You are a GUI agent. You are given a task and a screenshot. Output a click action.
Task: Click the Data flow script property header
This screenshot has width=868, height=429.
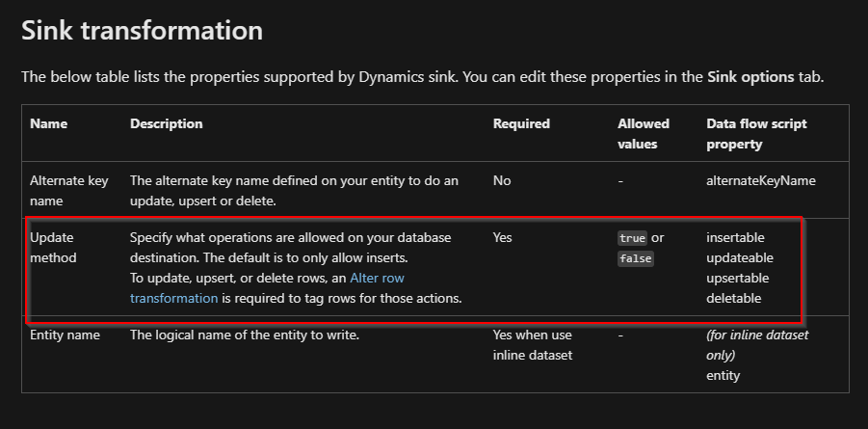coord(756,134)
